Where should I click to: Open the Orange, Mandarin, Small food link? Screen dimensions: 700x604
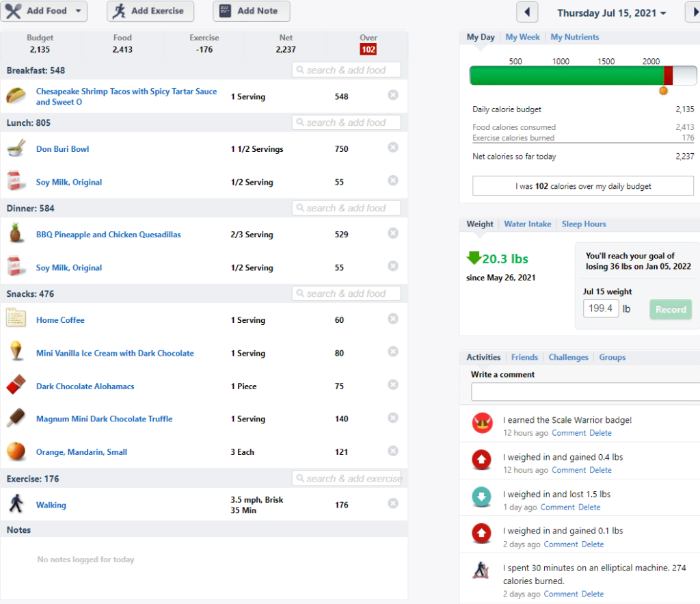point(82,452)
